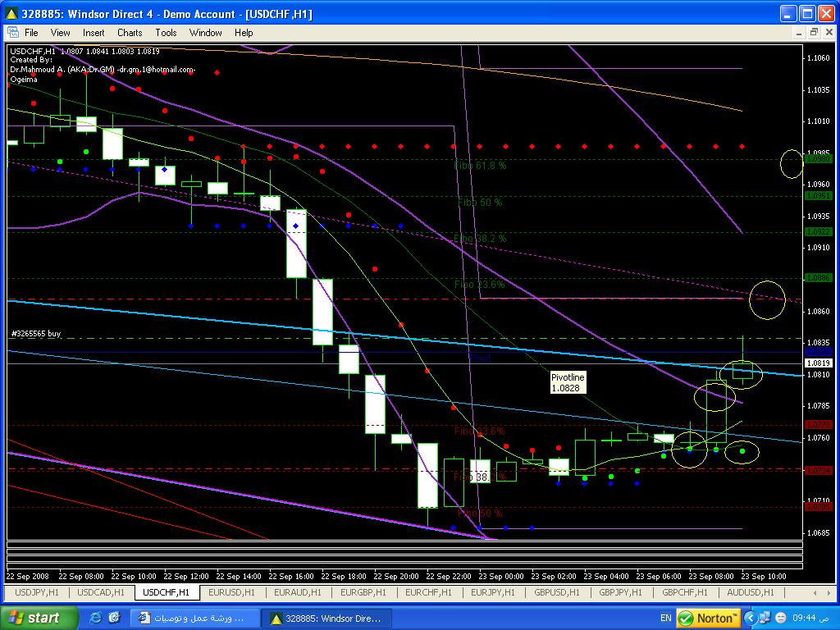
Task: Click the chart document icon beside File
Action: click(13, 33)
